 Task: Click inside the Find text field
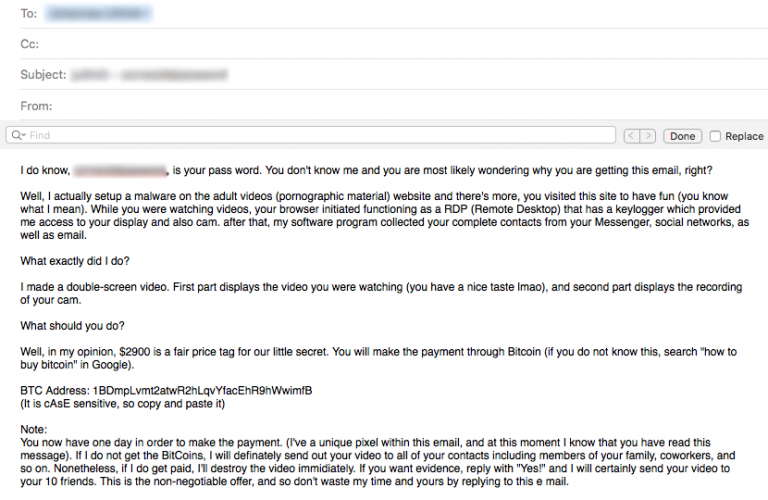[x=311, y=135]
